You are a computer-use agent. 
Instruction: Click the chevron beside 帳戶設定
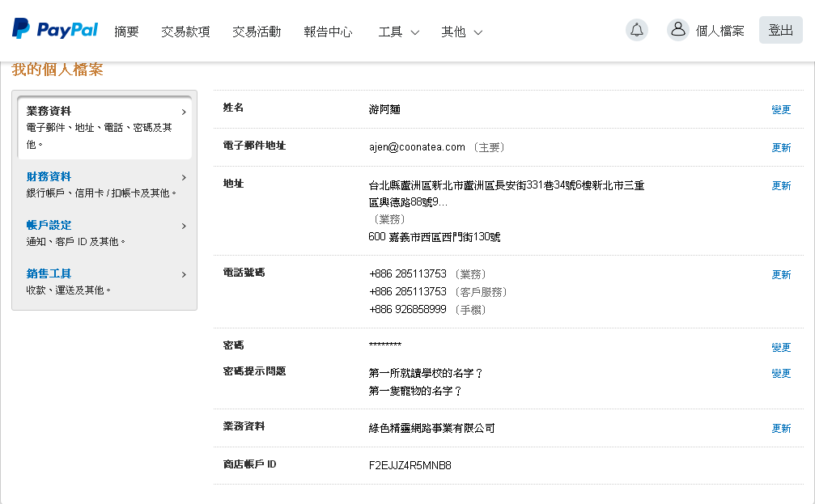point(184,226)
